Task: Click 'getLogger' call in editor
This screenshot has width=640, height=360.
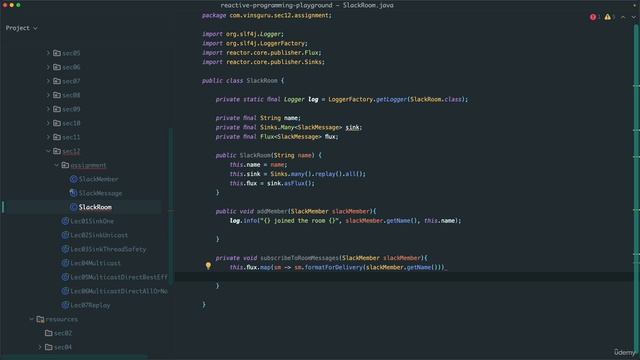Action: [x=391, y=99]
